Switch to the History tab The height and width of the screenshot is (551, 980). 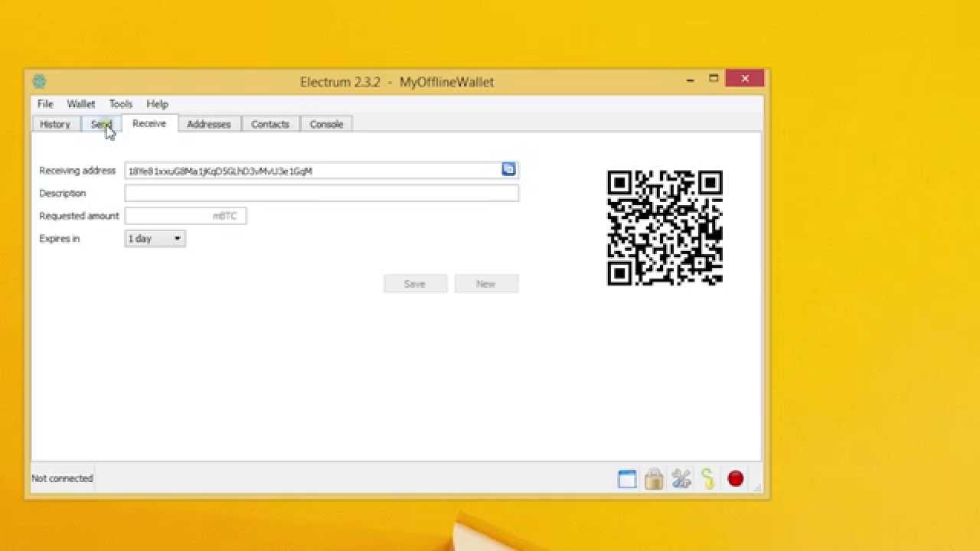click(x=55, y=124)
